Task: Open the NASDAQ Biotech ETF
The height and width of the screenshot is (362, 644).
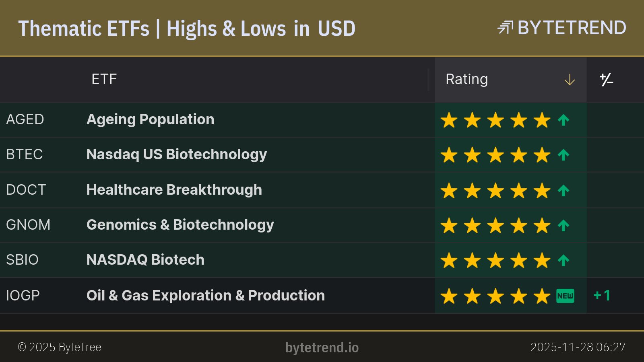Action: [x=145, y=260]
